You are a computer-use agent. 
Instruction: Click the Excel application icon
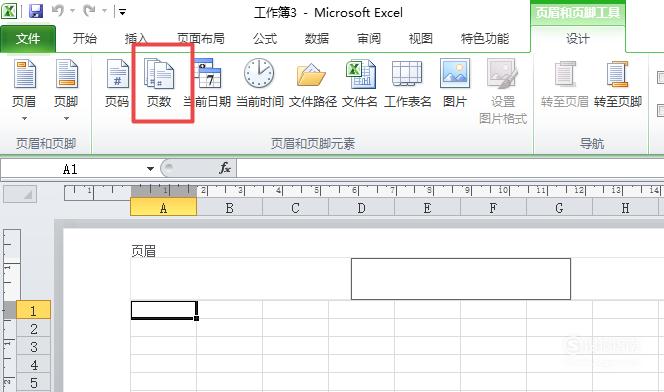[9, 11]
